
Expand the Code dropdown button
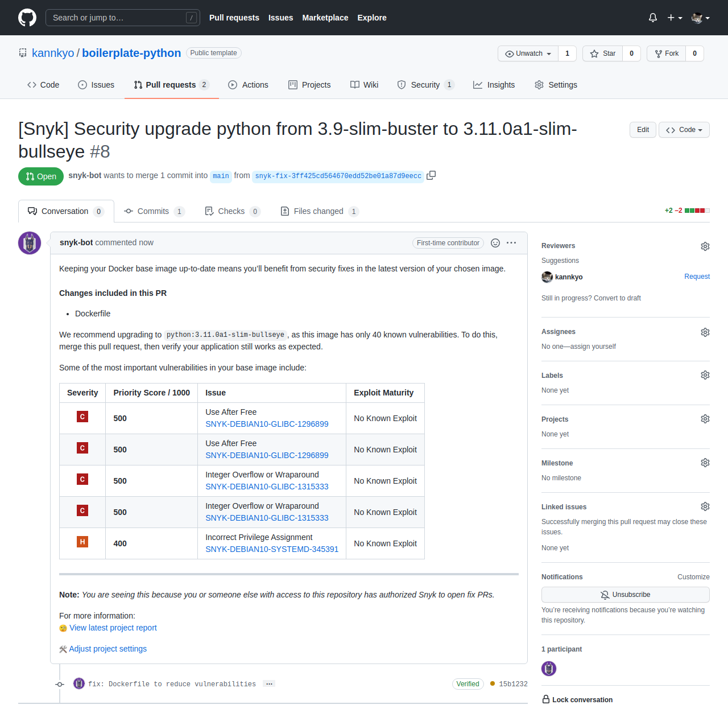tap(684, 130)
